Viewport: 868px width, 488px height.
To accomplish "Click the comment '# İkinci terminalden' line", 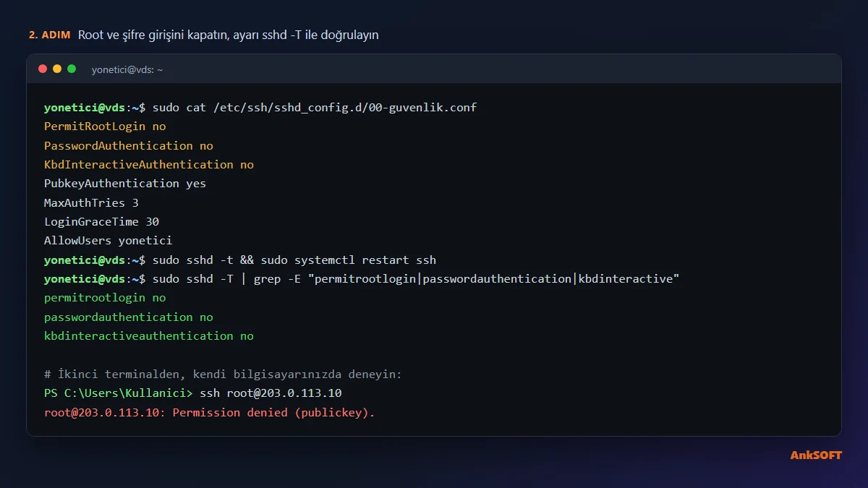I will [x=223, y=374].
